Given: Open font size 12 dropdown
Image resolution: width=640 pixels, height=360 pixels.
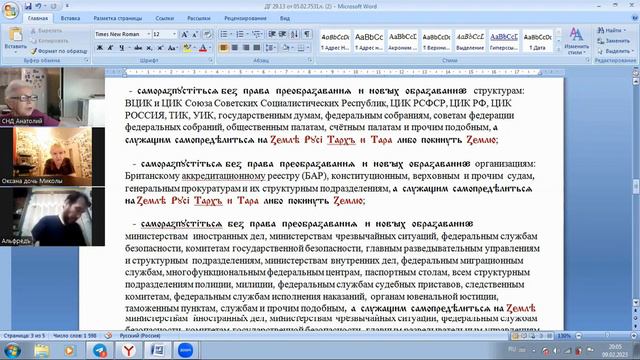Looking at the screenshot, I should 175,34.
